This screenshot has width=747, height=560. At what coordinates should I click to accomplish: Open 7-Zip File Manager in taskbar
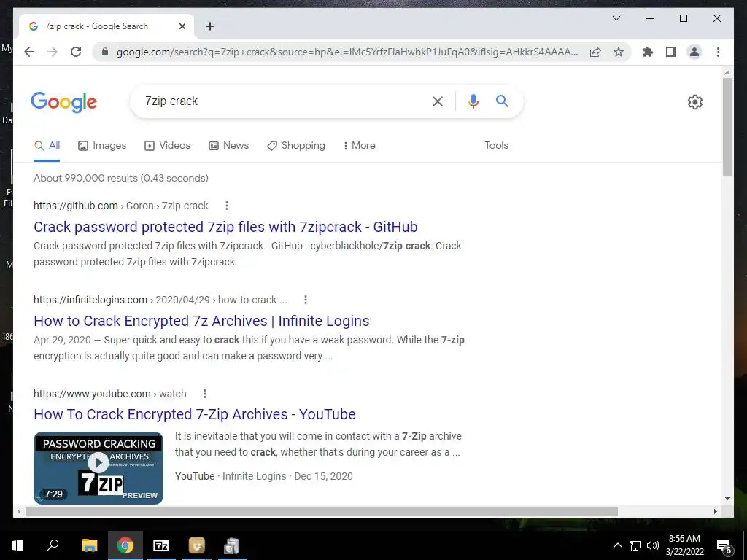click(161, 545)
